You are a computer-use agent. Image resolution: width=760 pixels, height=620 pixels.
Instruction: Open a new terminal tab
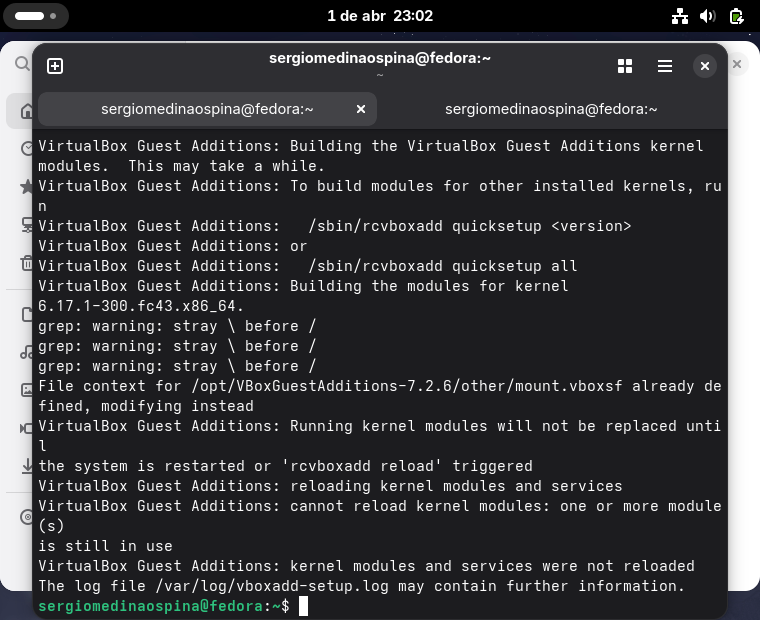[55, 66]
